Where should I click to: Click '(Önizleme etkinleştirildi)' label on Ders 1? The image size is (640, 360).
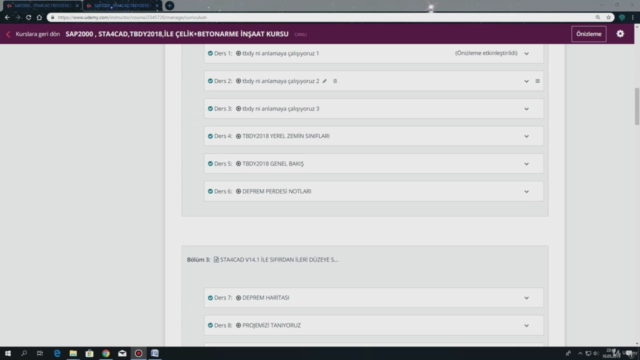pyautogui.click(x=486, y=53)
